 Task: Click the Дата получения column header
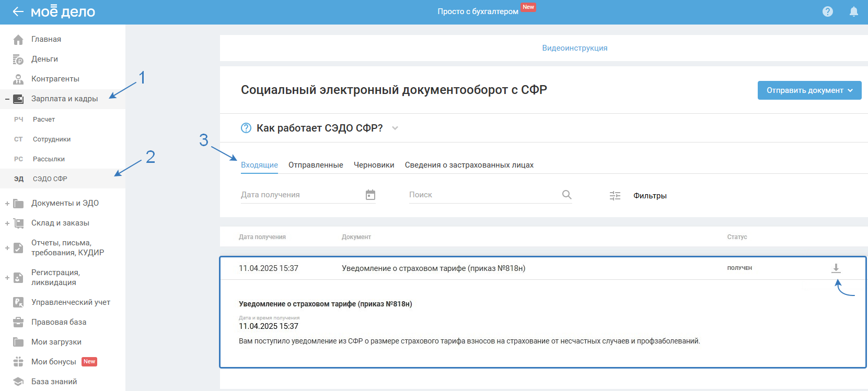click(x=262, y=237)
